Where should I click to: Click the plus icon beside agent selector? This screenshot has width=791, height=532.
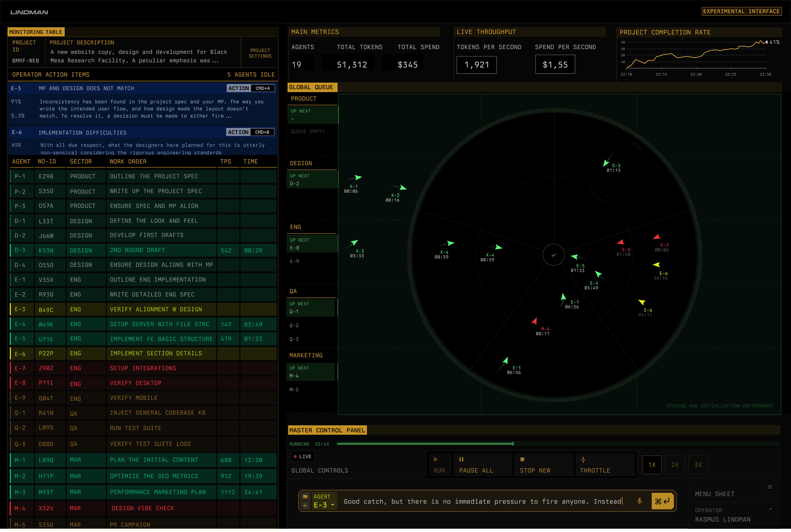(x=305, y=506)
